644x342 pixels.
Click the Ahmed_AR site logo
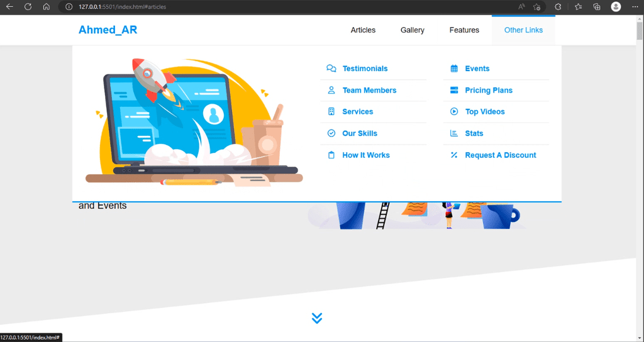pyautogui.click(x=108, y=30)
